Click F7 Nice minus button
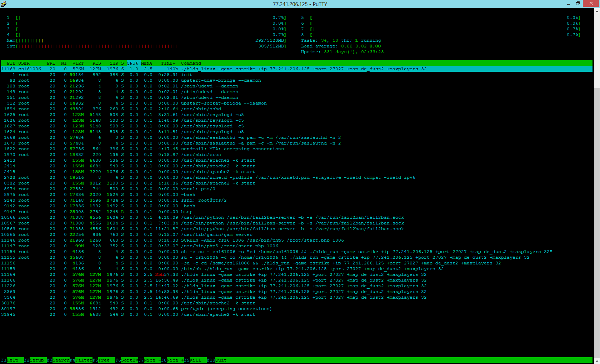The width and height of the screenshot is (600, 364). (149, 360)
